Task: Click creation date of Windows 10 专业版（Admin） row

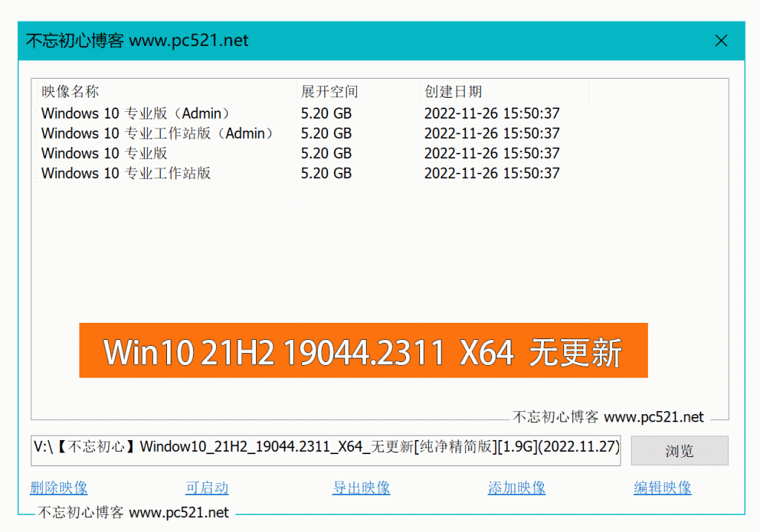Action: tap(491, 114)
